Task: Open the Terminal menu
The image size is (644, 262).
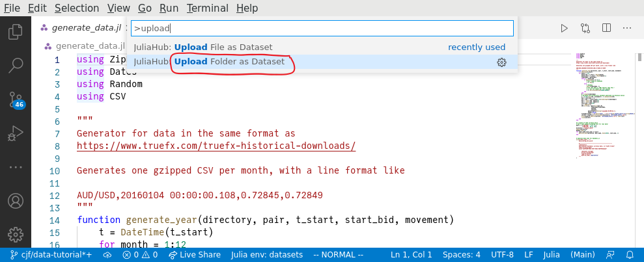Action: (x=208, y=8)
